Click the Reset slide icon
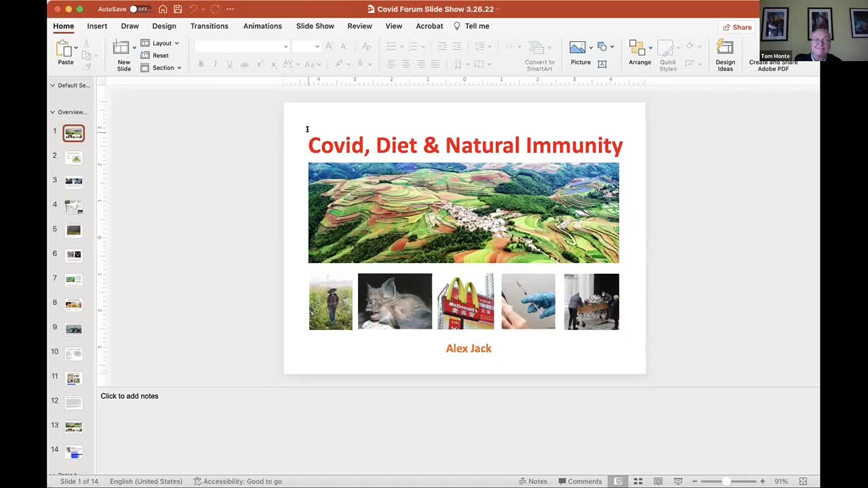The height and width of the screenshot is (488, 868). point(145,56)
